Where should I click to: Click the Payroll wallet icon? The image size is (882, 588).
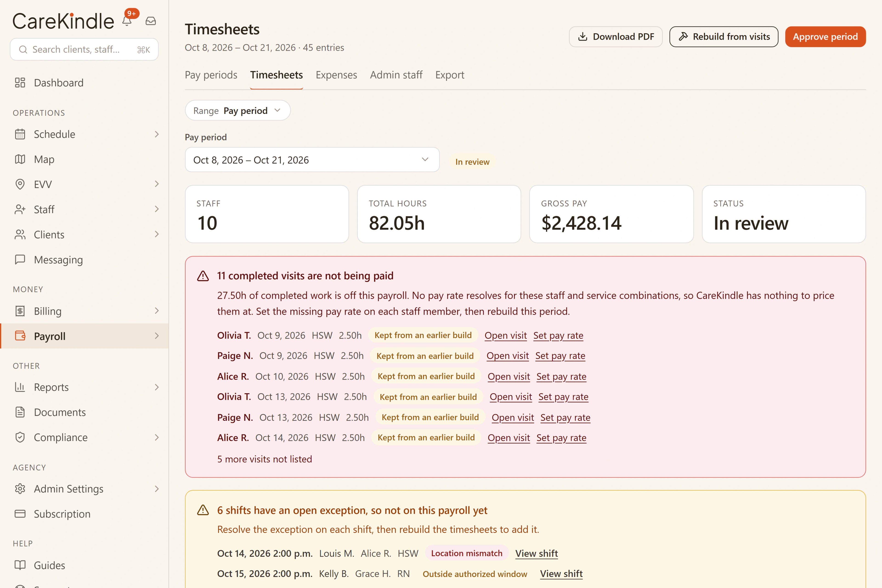(20, 336)
